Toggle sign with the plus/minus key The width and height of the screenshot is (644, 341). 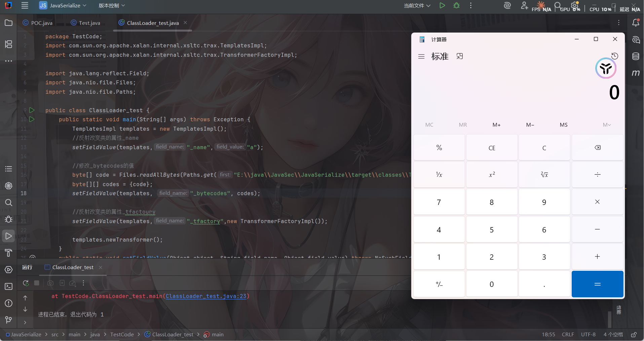point(439,284)
